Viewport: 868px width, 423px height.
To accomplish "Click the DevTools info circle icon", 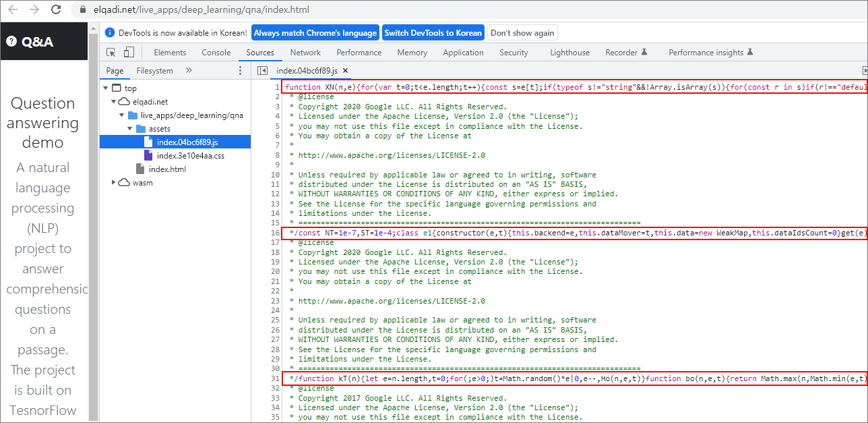I will click(x=111, y=32).
